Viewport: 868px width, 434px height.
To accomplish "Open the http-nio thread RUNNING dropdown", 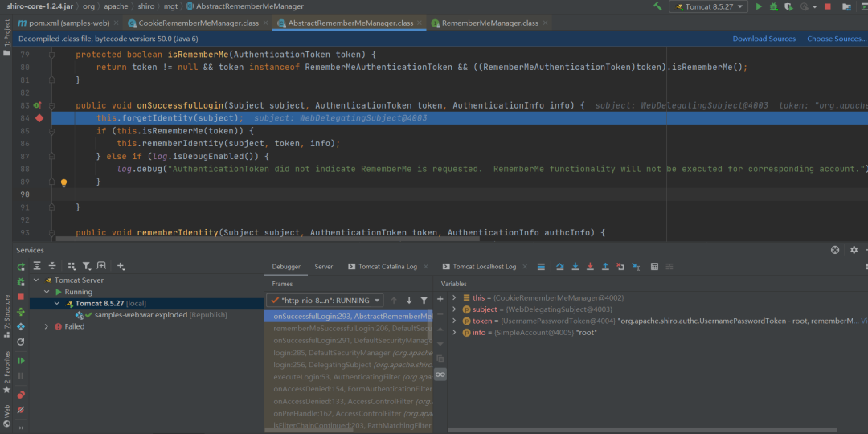I will (325, 300).
